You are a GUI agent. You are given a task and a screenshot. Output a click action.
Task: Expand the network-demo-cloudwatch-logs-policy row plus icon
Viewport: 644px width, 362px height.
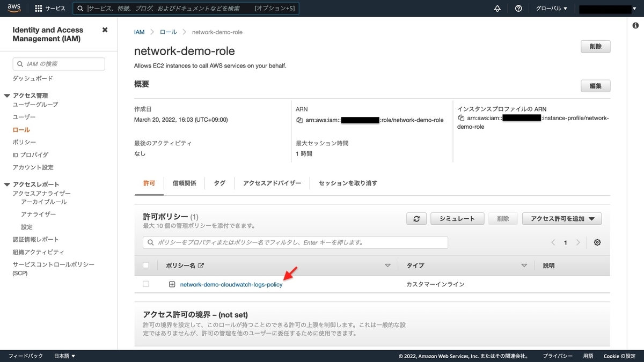point(172,284)
